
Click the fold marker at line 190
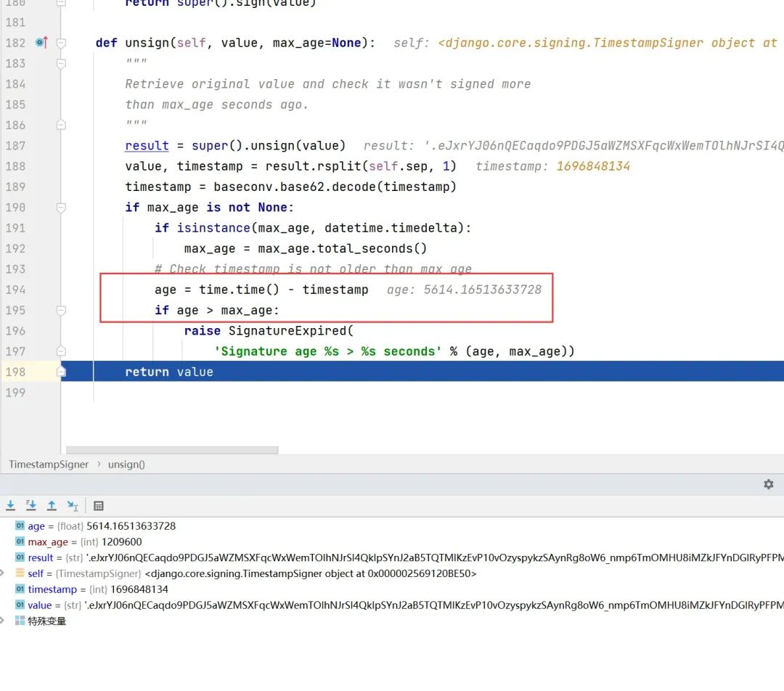tap(62, 207)
